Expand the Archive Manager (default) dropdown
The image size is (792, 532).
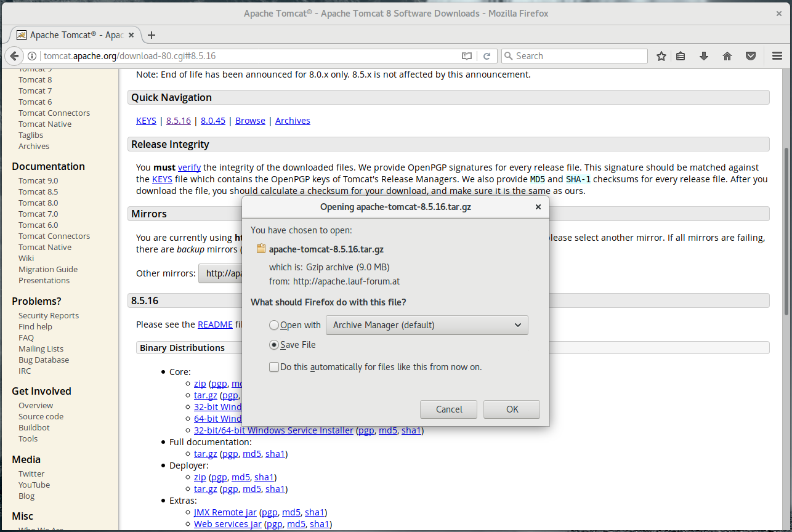pyautogui.click(x=427, y=325)
